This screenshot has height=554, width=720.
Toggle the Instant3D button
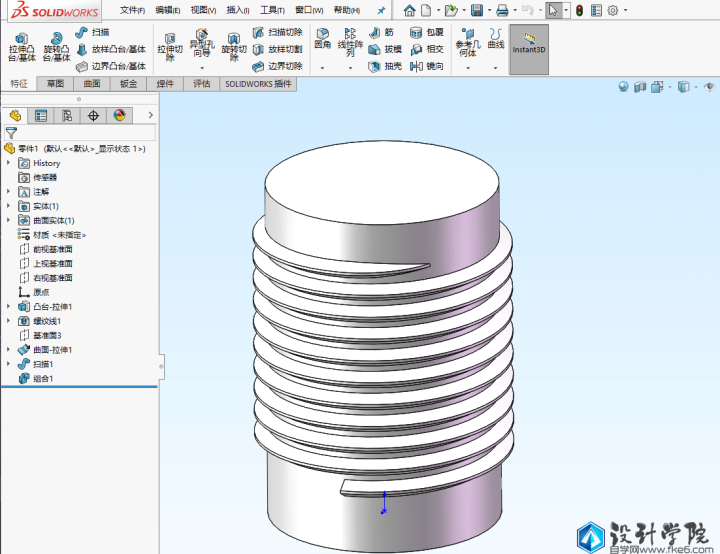click(x=528, y=43)
